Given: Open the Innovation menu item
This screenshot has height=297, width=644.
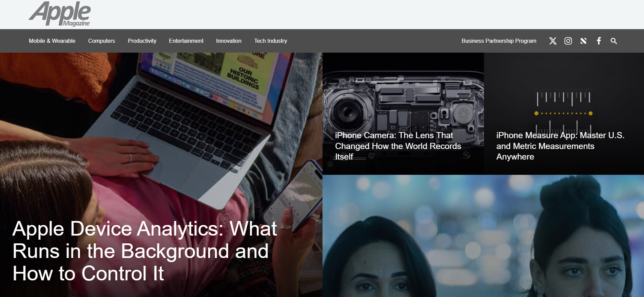Looking at the screenshot, I should click(x=229, y=41).
